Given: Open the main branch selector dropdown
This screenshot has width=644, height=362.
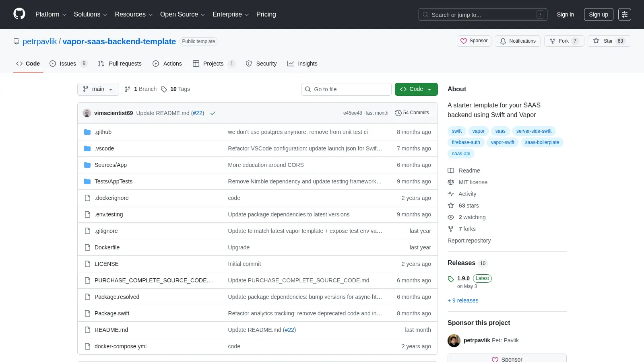Looking at the screenshot, I should coord(98,89).
